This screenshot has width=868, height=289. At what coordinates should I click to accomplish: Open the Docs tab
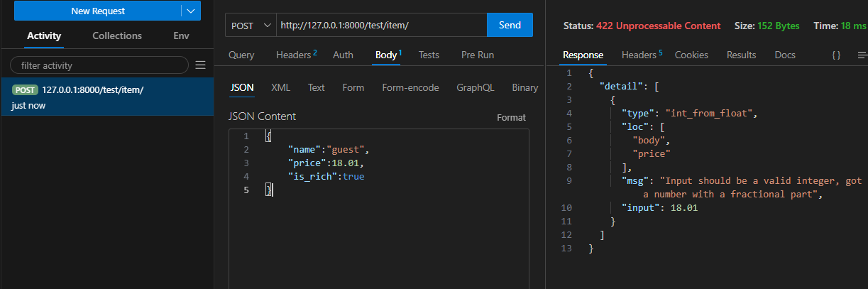pos(785,55)
